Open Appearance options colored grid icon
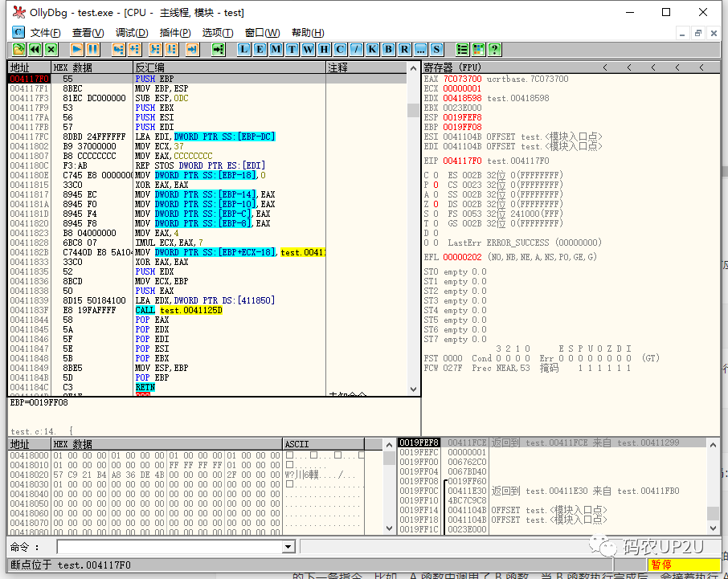The width and height of the screenshot is (728, 579). [479, 49]
